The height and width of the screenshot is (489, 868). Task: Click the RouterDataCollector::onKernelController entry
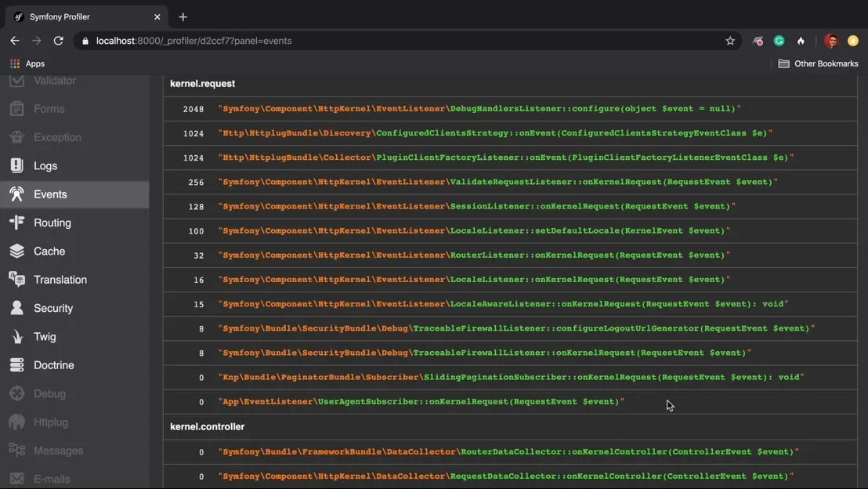pos(508,452)
